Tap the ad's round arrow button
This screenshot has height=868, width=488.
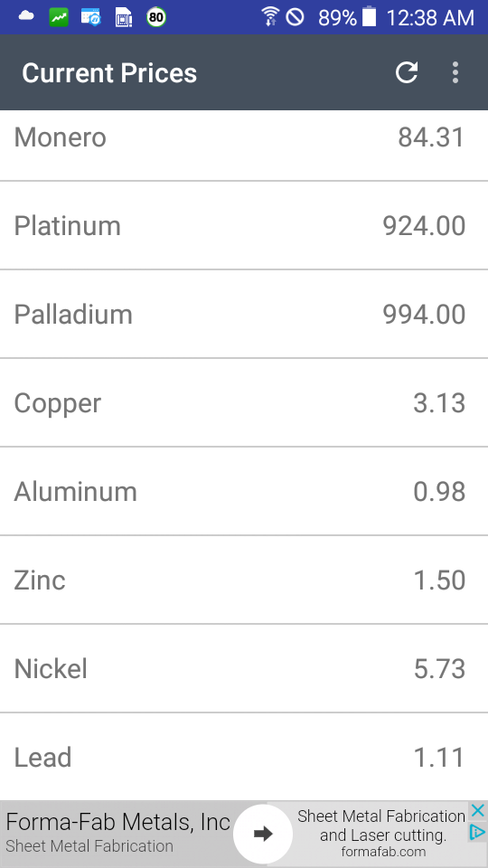pyautogui.click(x=263, y=834)
